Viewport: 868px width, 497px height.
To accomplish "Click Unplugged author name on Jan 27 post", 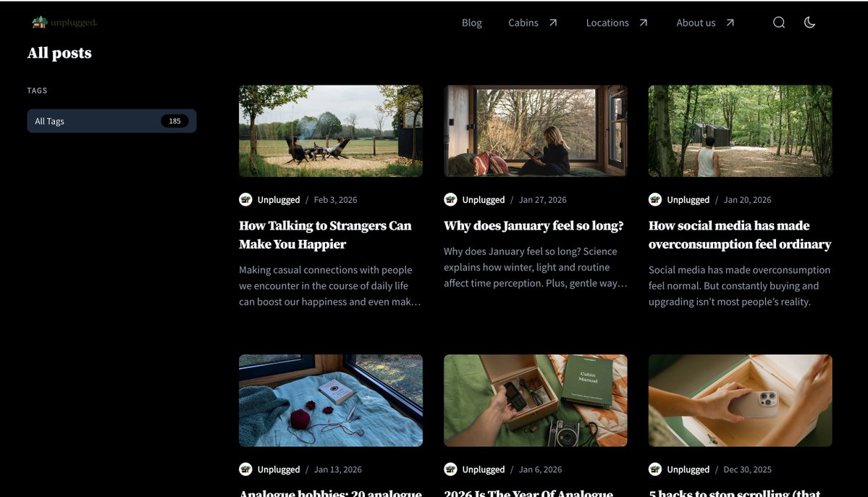I will pos(484,199).
